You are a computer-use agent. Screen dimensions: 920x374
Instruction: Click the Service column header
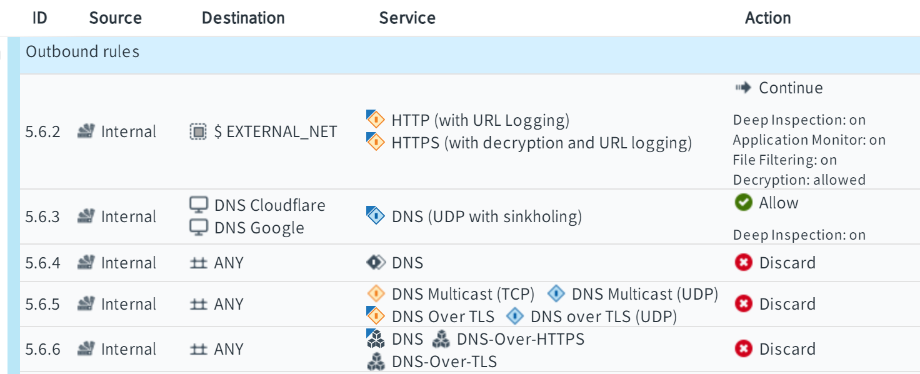pyautogui.click(x=407, y=18)
